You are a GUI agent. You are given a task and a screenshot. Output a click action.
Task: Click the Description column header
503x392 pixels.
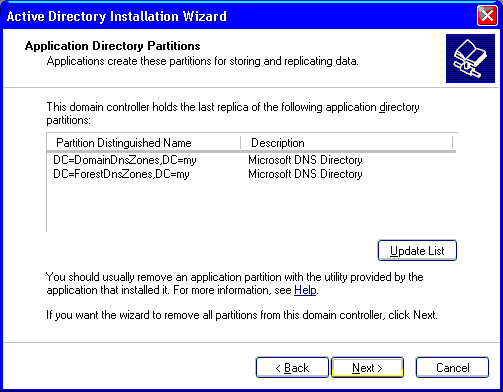coord(347,143)
